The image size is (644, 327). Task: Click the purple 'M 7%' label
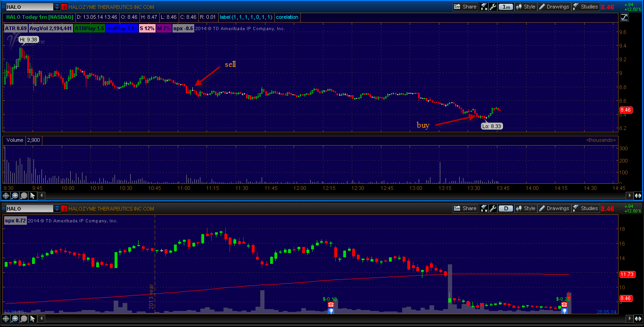click(164, 28)
